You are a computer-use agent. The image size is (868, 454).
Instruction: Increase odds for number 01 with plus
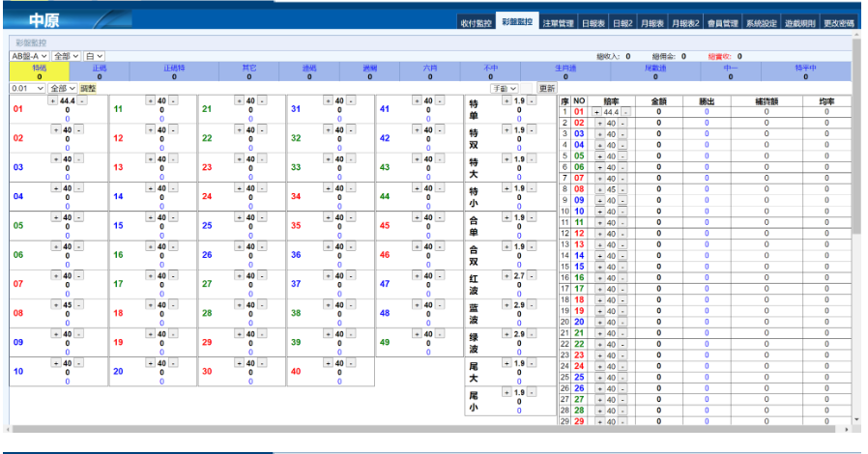click(x=52, y=100)
